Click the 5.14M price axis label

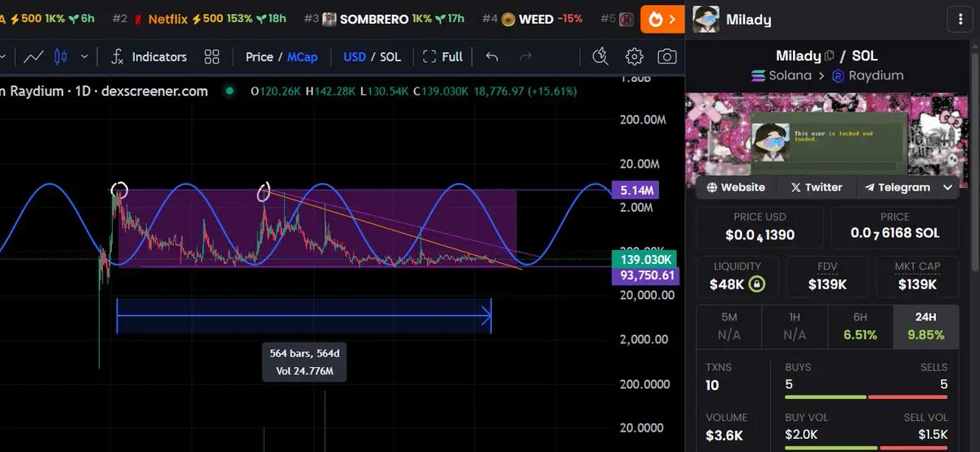click(637, 190)
